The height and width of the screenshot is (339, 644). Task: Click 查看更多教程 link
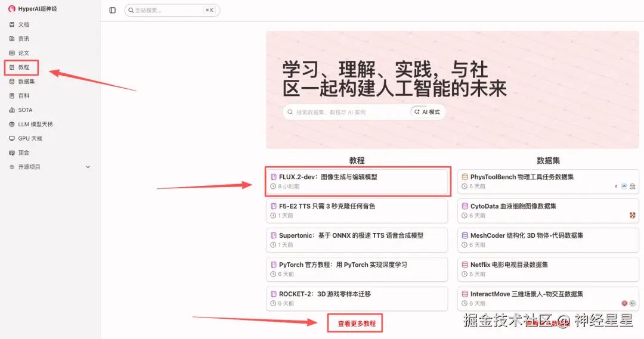pos(357,324)
